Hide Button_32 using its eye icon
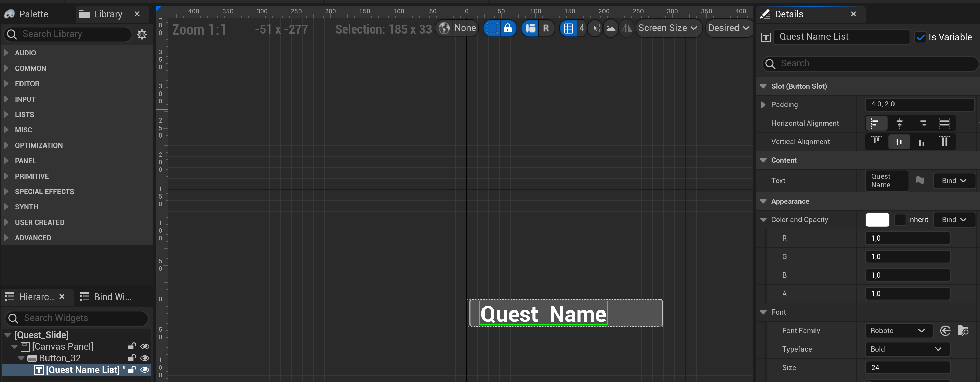 pyautogui.click(x=145, y=358)
